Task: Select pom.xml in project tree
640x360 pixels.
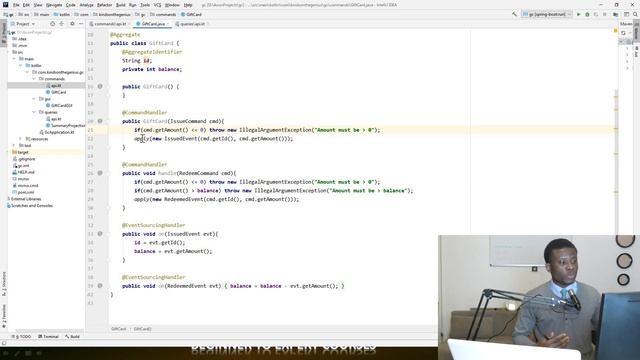Action: [x=23, y=192]
